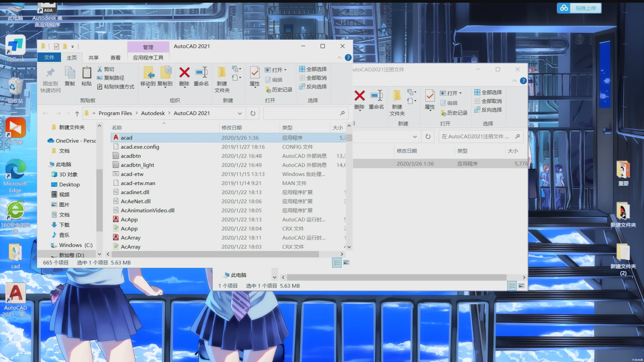Click Move to (移动到) in AutoCAD 2021 ribbon

148,76
